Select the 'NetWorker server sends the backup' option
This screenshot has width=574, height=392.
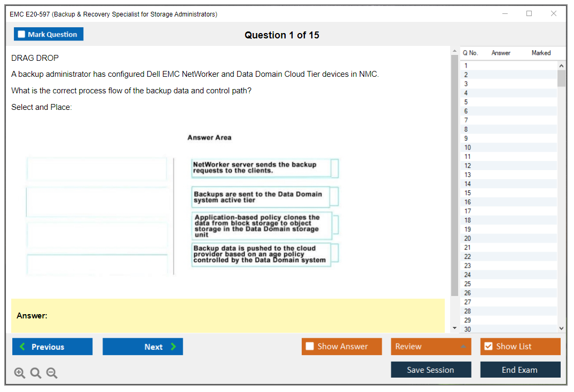pos(261,168)
